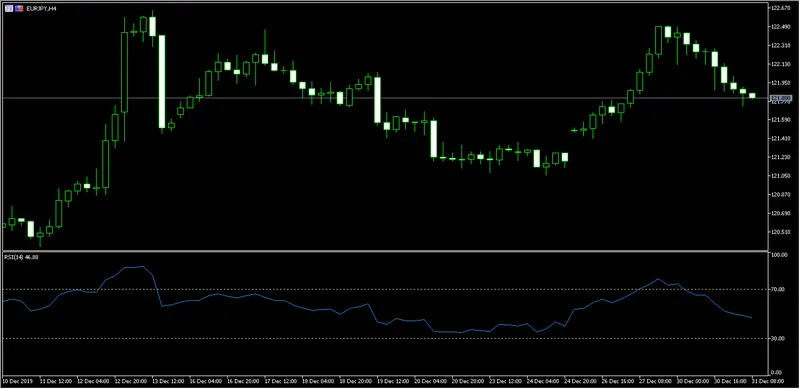Select the EURJPY,H4 chart title label
The image size is (800, 389).
(x=41, y=9)
